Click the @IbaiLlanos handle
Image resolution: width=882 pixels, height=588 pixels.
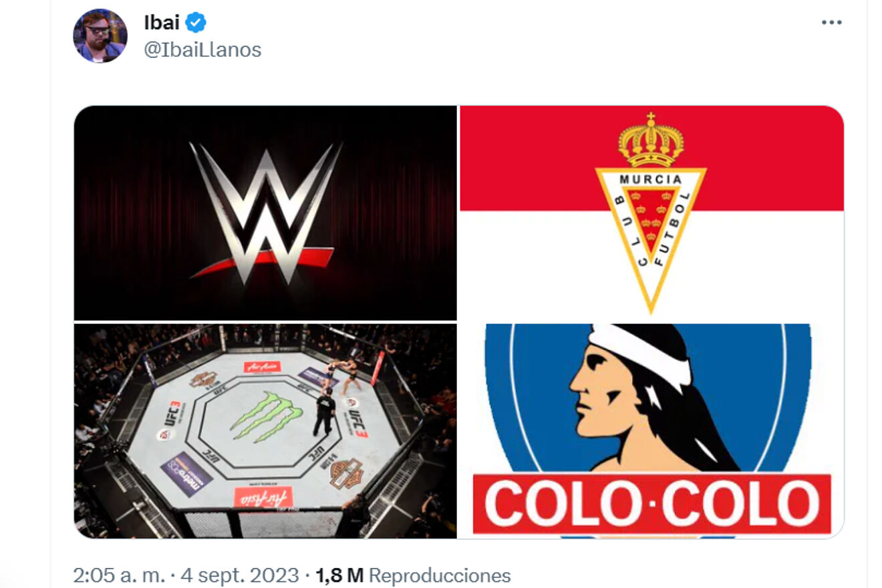pyautogui.click(x=200, y=49)
